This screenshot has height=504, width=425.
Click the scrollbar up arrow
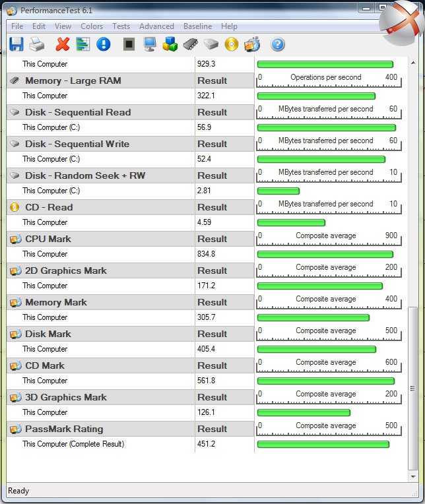(x=413, y=63)
